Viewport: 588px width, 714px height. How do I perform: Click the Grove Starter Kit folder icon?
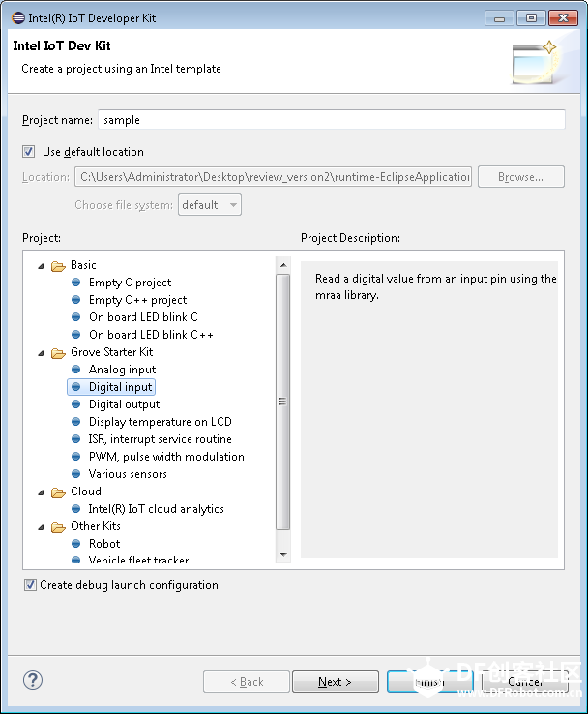(x=58, y=353)
